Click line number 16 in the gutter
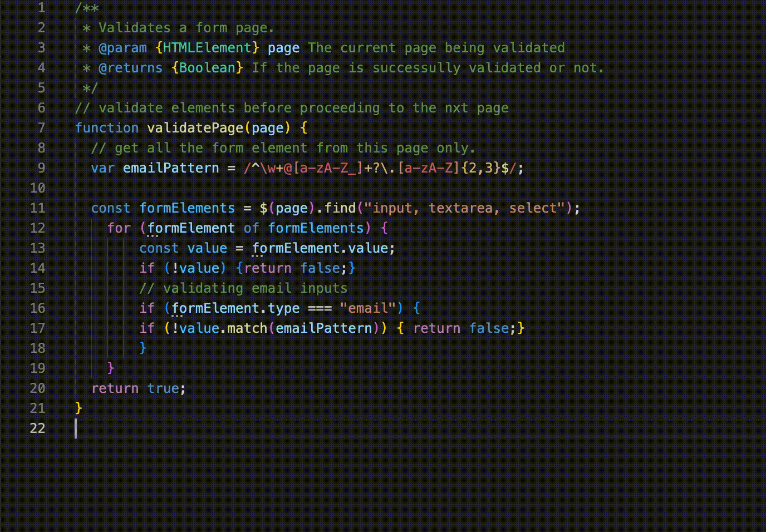The image size is (766, 532). pyautogui.click(x=37, y=308)
